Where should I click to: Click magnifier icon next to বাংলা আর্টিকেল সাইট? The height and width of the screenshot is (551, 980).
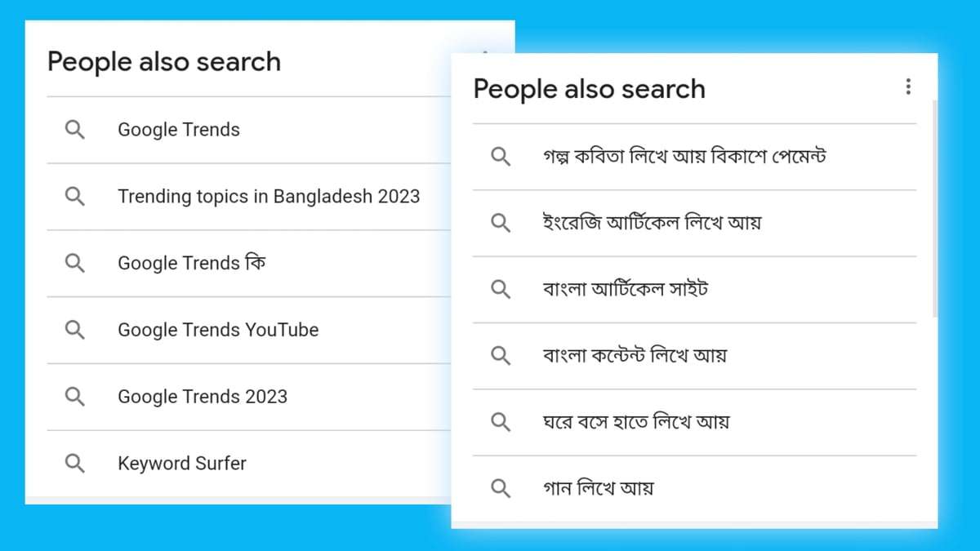501,289
